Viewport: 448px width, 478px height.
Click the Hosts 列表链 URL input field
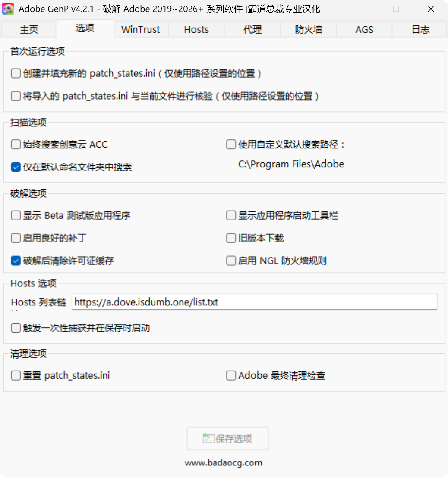254,302
